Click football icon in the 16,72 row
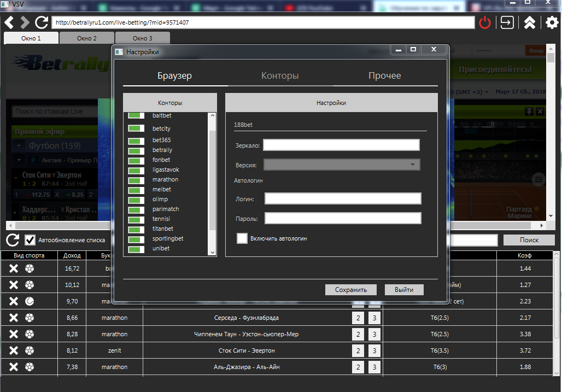Screen dimensions: 562x392 (30, 268)
